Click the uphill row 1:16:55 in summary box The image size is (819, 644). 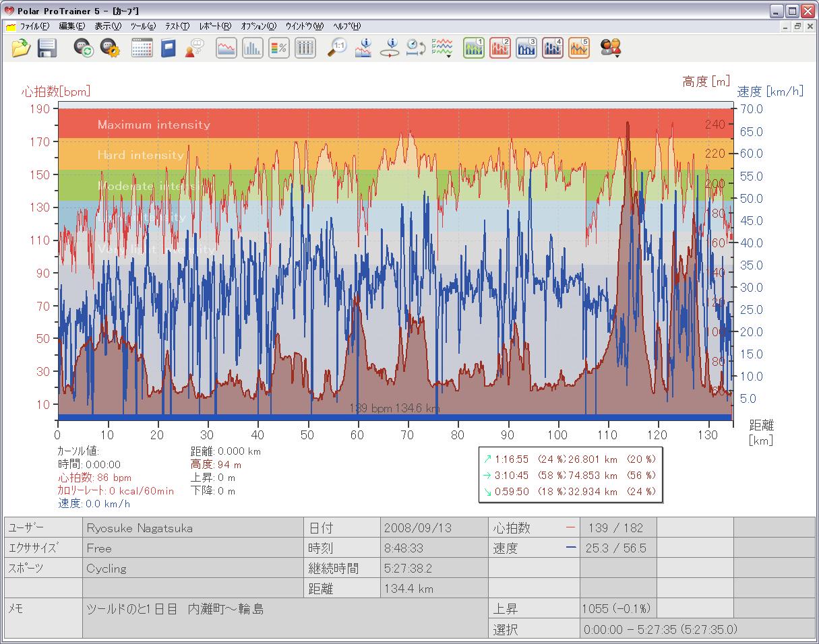click(570, 459)
